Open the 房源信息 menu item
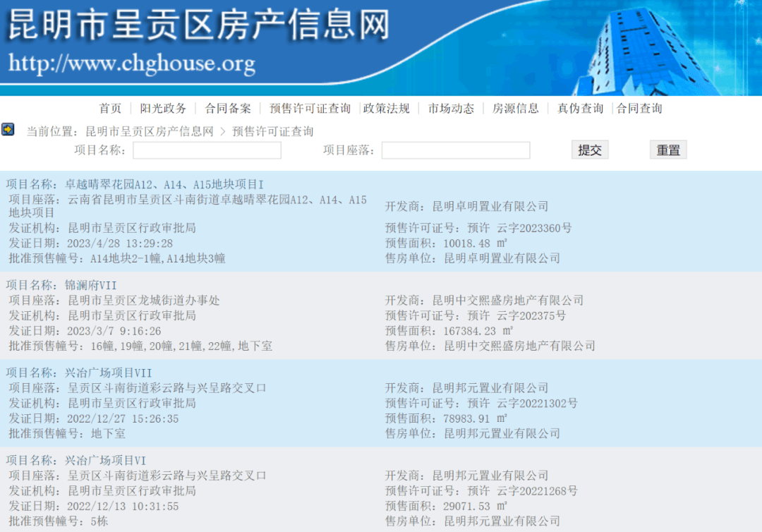The height and width of the screenshot is (532, 762). [515, 109]
